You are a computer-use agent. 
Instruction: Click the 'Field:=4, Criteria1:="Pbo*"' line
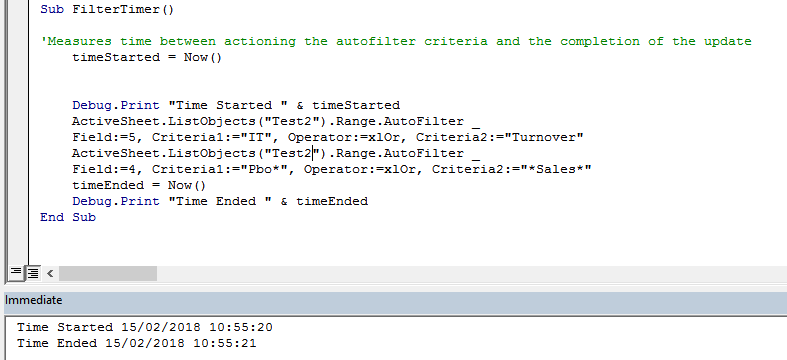click(332, 169)
